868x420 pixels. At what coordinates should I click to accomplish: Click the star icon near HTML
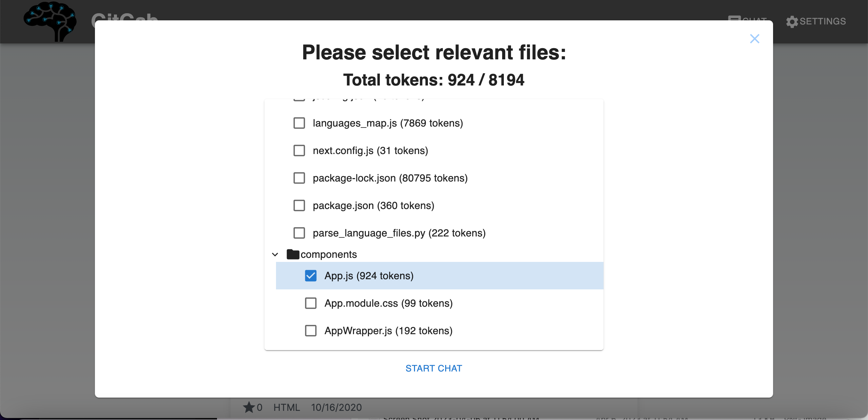pos(249,407)
